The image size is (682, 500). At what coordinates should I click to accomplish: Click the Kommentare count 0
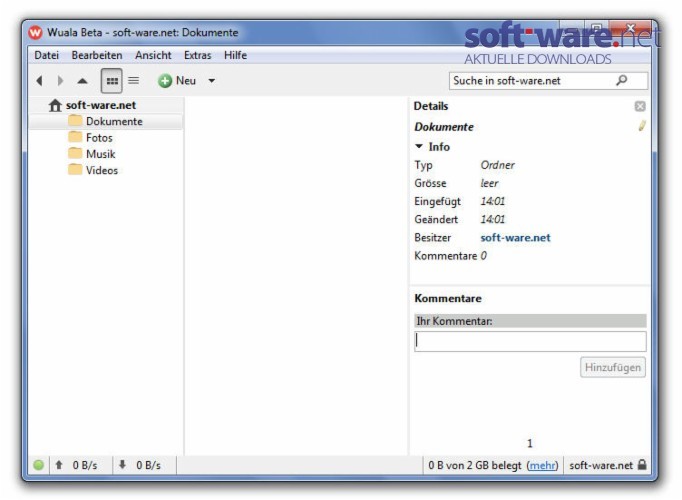tap(484, 256)
